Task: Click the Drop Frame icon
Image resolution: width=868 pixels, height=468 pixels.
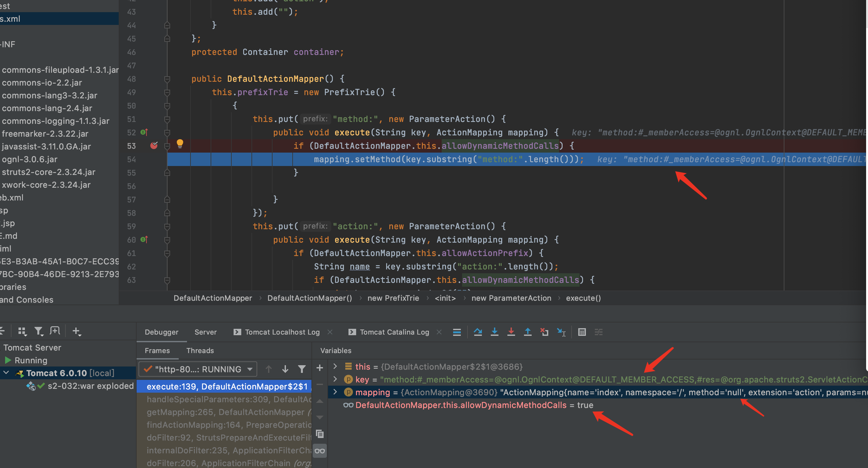Action: tap(544, 332)
